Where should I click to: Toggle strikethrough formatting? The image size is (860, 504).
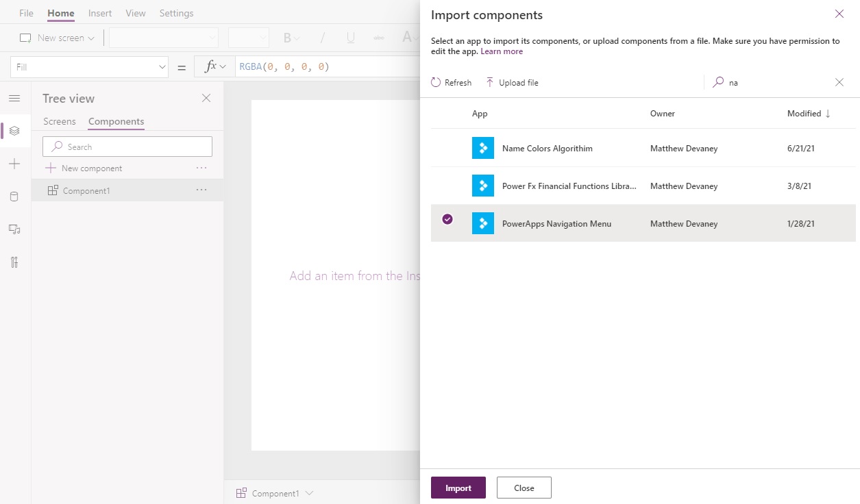click(378, 38)
